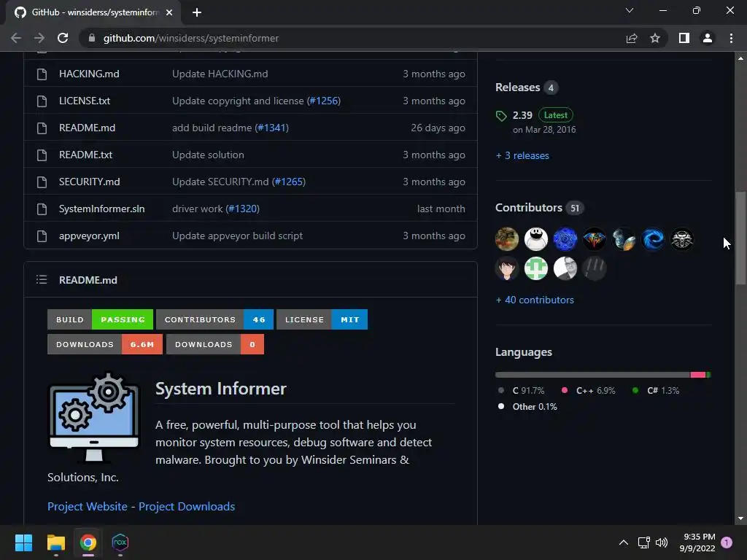747x560 pixels.
Task: Click the languages percentage bar
Action: coord(603,376)
